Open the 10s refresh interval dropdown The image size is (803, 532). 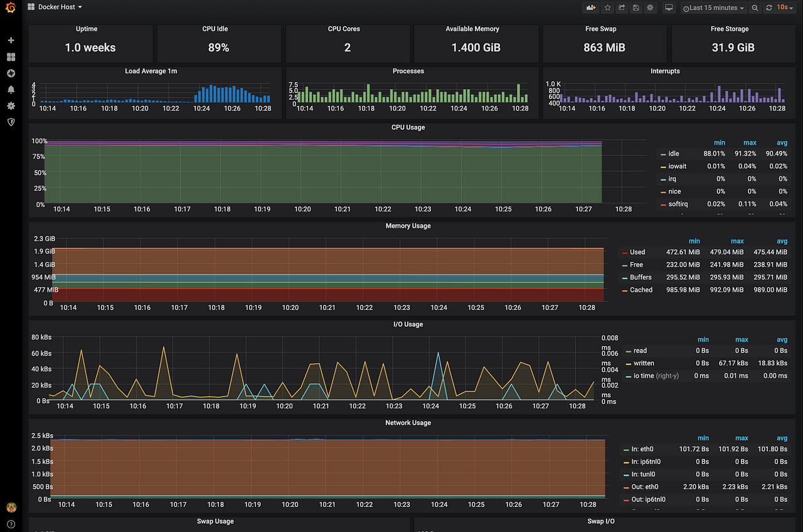784,8
